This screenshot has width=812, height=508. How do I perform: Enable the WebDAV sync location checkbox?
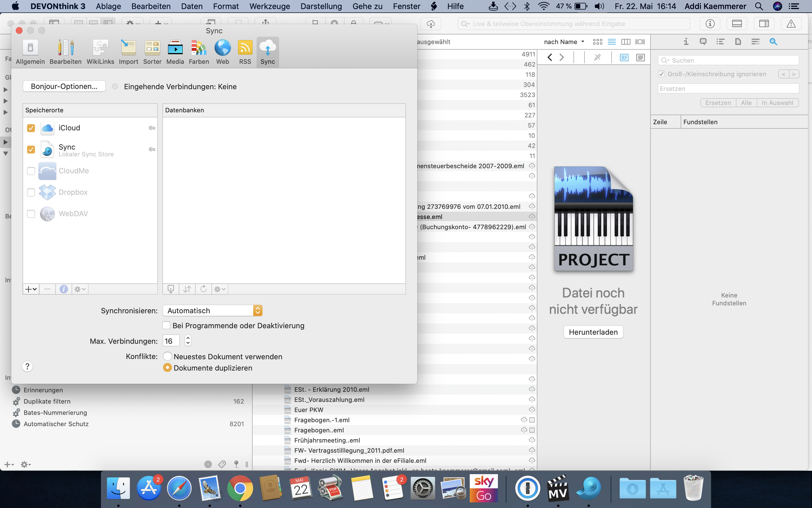[x=31, y=214]
